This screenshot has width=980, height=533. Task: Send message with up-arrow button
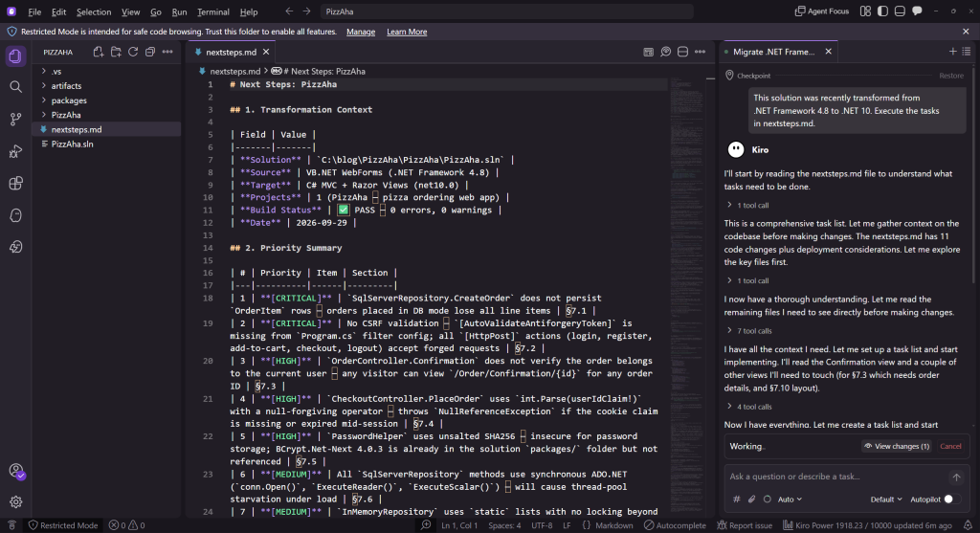[956, 477]
